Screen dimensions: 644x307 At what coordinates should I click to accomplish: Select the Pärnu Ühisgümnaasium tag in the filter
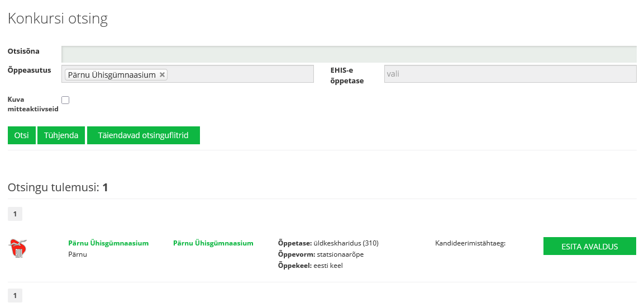pos(112,75)
